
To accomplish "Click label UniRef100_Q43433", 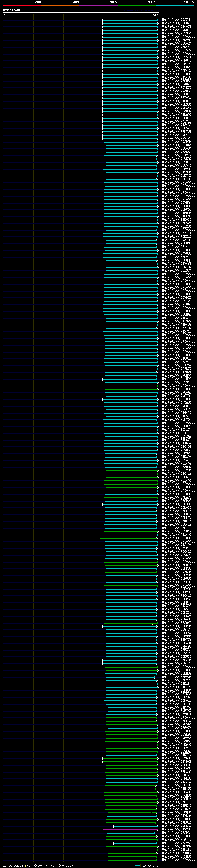I will [x=177, y=77].
